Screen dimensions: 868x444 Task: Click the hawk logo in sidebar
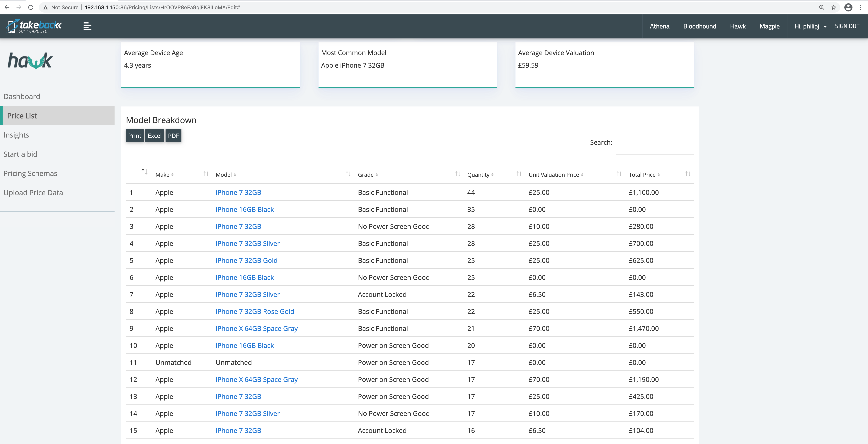click(x=30, y=61)
